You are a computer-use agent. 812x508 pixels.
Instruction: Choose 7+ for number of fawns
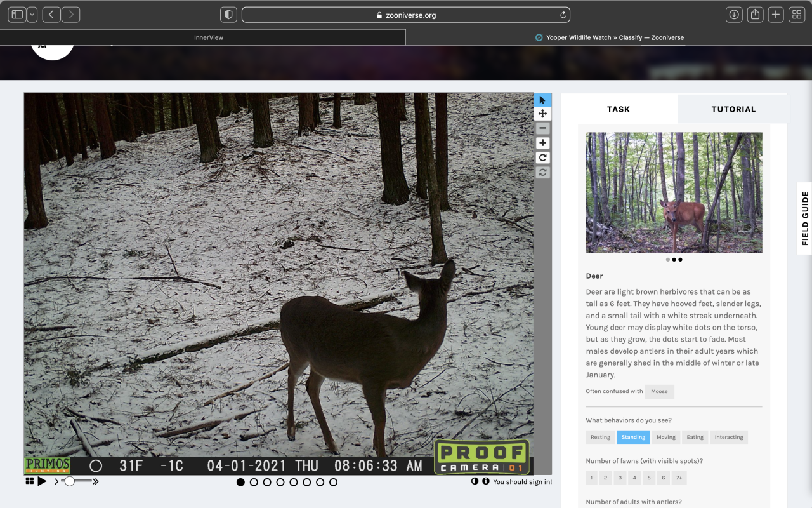pyautogui.click(x=679, y=478)
